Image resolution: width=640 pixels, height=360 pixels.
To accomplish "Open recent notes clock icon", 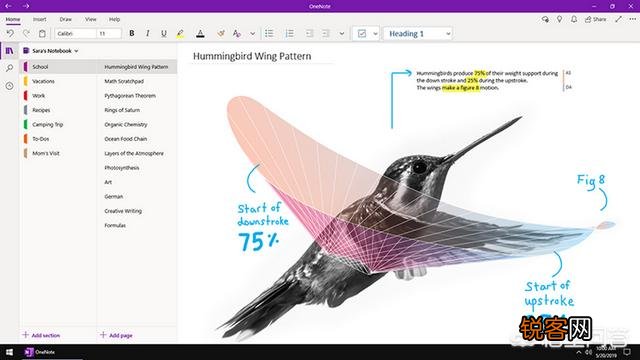I will (x=9, y=86).
